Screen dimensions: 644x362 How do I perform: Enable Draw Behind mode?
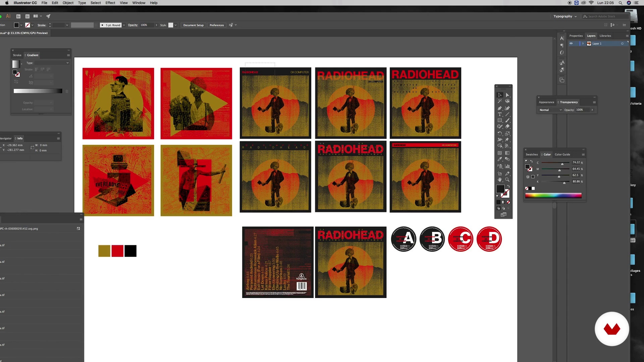point(503,208)
